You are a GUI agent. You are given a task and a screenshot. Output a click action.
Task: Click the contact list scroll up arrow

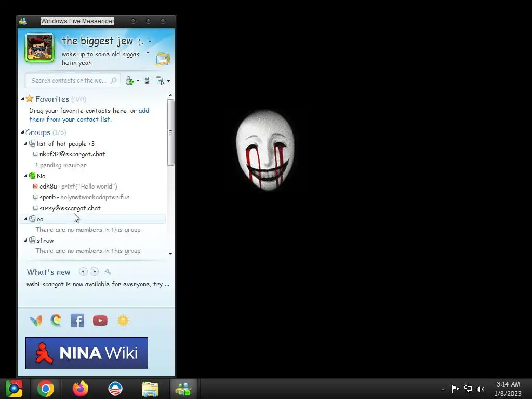tap(170, 96)
